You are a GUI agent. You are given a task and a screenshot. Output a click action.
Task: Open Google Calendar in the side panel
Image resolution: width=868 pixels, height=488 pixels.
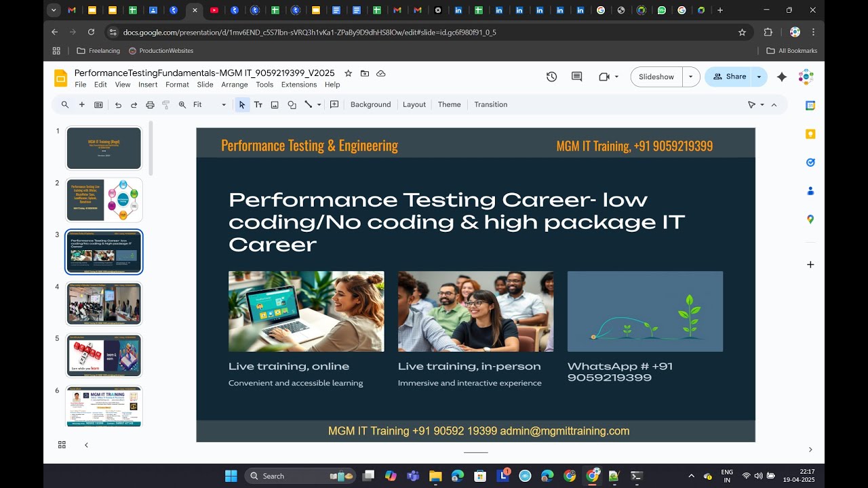point(810,105)
